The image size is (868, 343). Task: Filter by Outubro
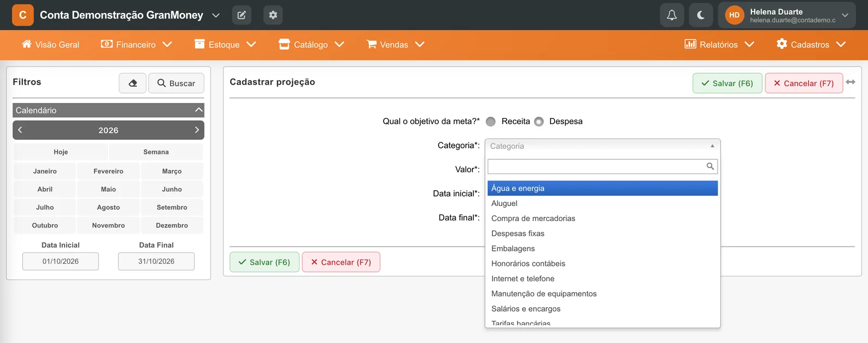45,225
